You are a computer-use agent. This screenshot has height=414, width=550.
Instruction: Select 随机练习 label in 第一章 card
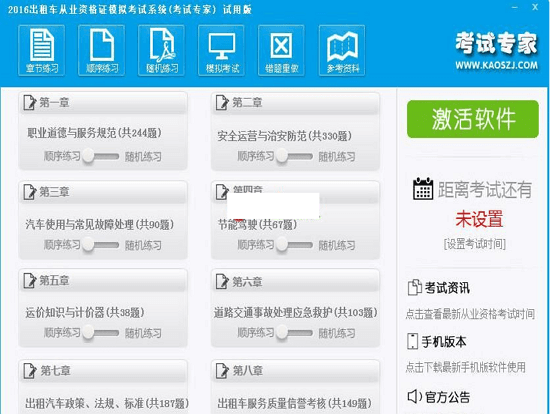point(143,156)
